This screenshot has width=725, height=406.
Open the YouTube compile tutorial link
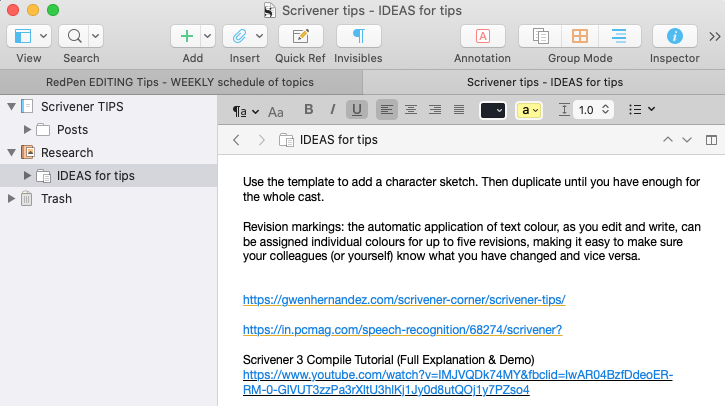[x=458, y=382]
